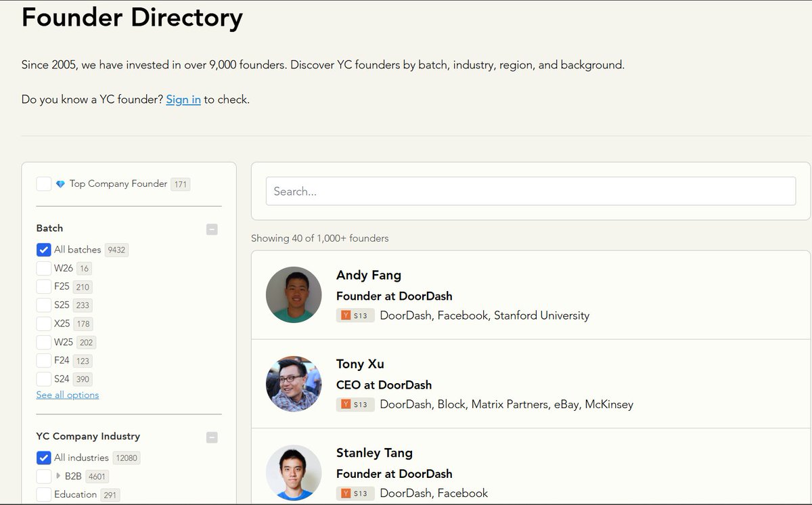Image resolution: width=812 pixels, height=505 pixels.
Task: Uncheck the All batches checkbox
Action: point(44,250)
